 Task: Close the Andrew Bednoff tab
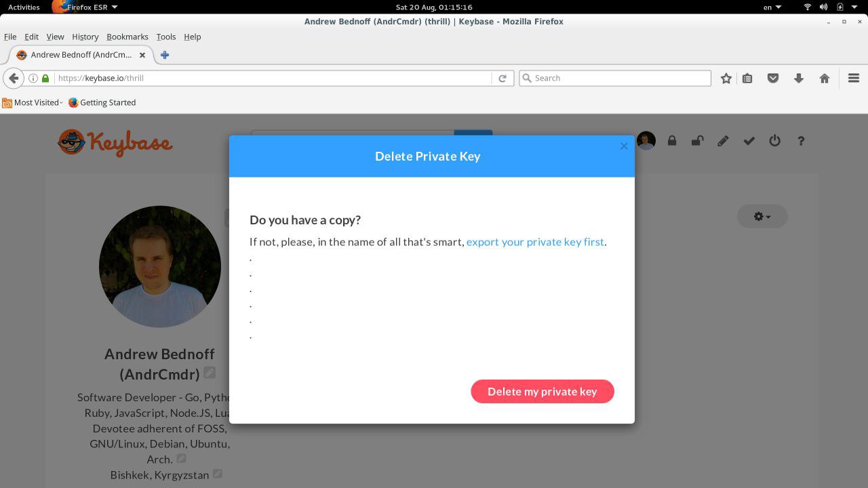point(142,55)
